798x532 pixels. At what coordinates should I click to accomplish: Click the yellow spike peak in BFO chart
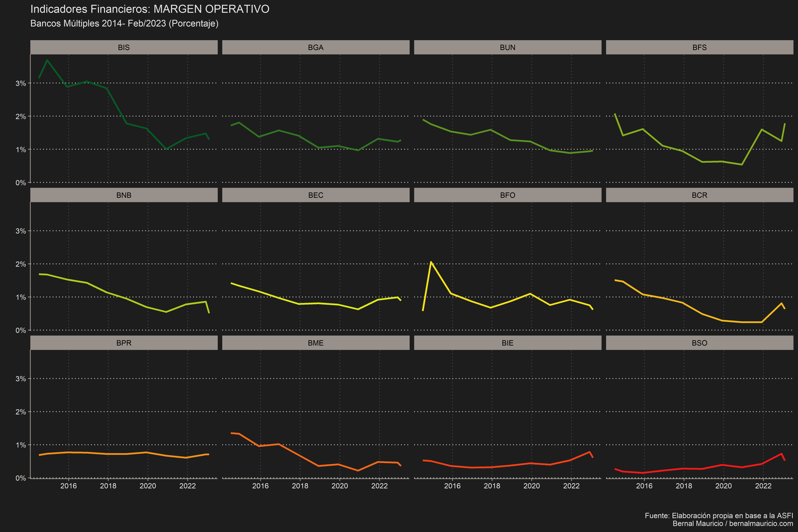(431, 262)
